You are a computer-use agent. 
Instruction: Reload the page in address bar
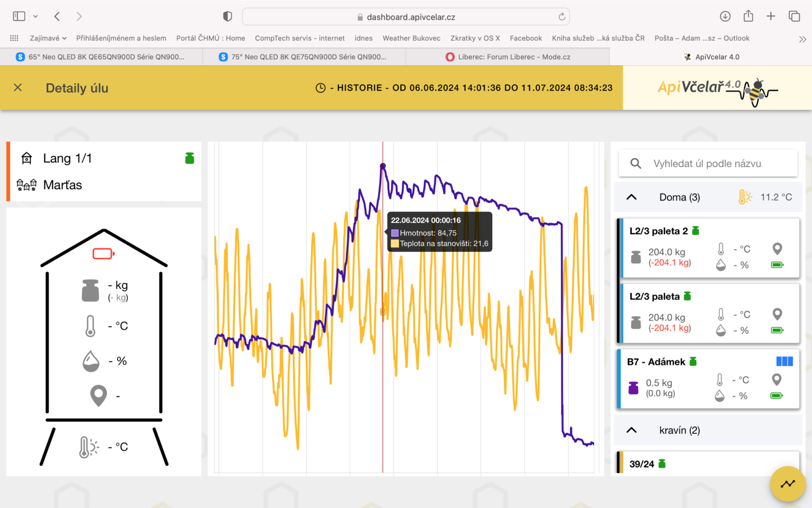[561, 17]
